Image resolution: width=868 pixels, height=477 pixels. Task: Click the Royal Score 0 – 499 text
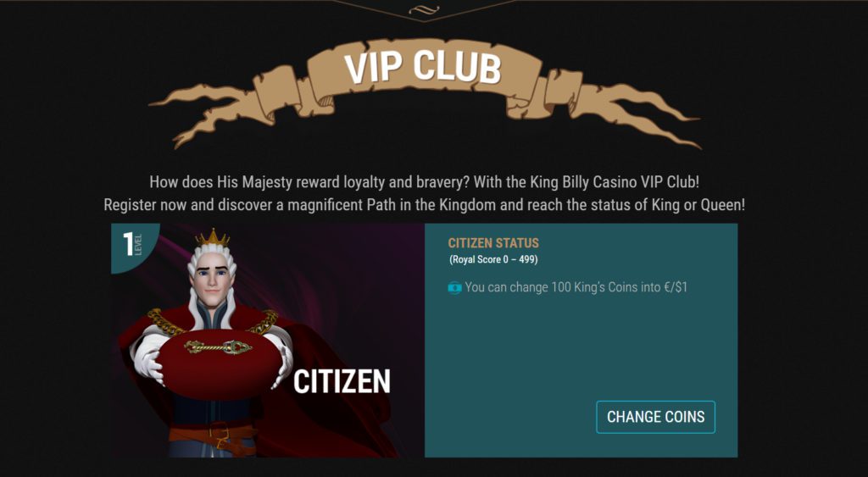pyautogui.click(x=493, y=259)
